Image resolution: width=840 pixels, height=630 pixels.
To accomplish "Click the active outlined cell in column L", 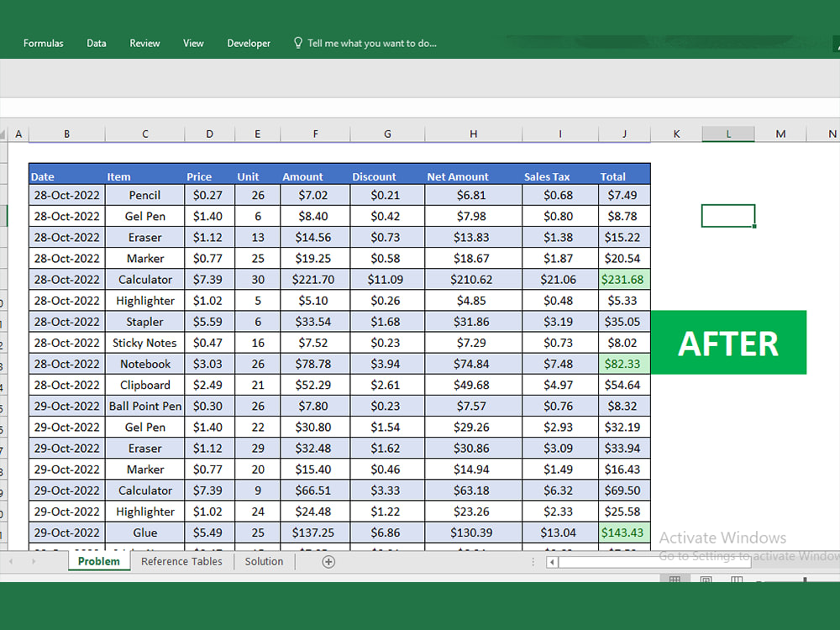I will coord(728,216).
